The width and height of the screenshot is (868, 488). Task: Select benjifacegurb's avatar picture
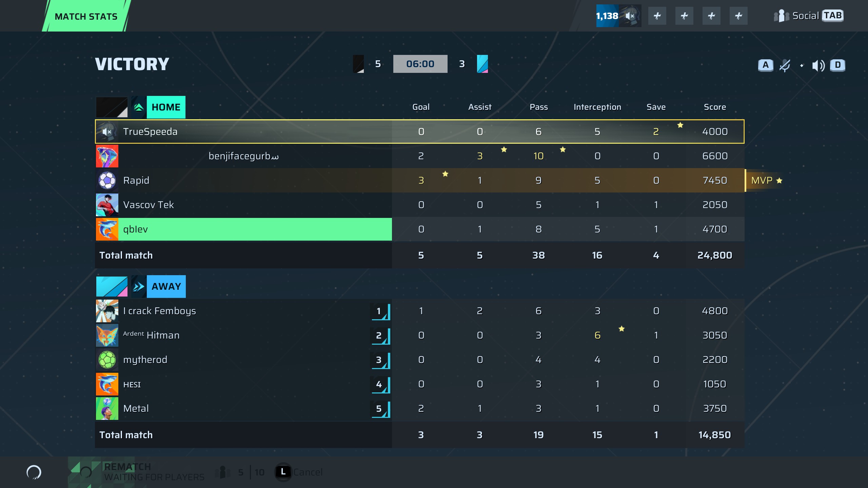click(107, 156)
